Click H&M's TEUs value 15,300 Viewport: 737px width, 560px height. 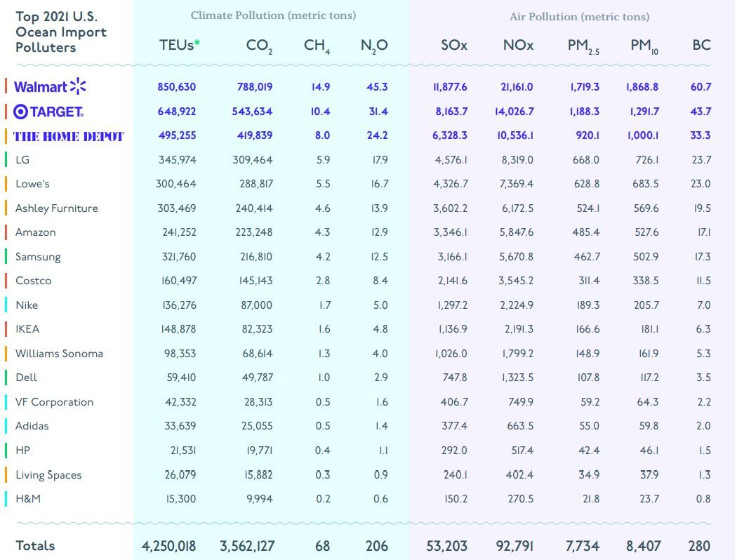click(x=181, y=498)
